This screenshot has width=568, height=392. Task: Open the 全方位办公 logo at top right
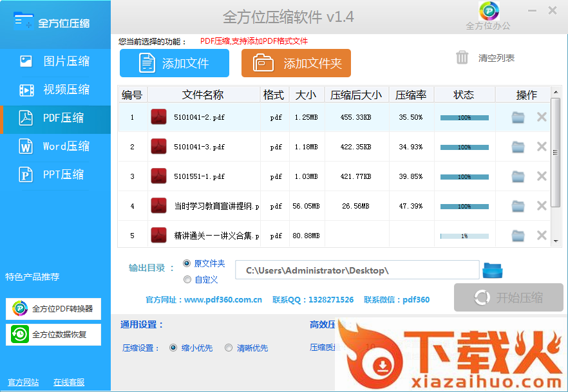point(488,16)
